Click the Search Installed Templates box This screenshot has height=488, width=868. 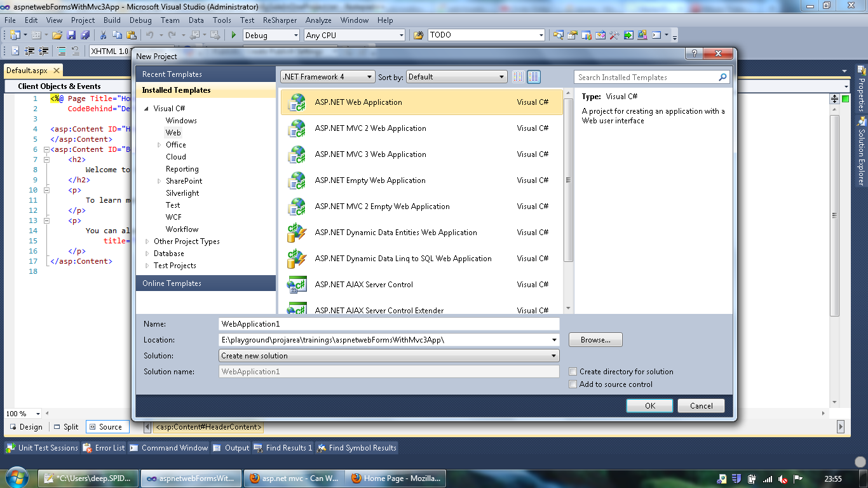click(x=647, y=77)
